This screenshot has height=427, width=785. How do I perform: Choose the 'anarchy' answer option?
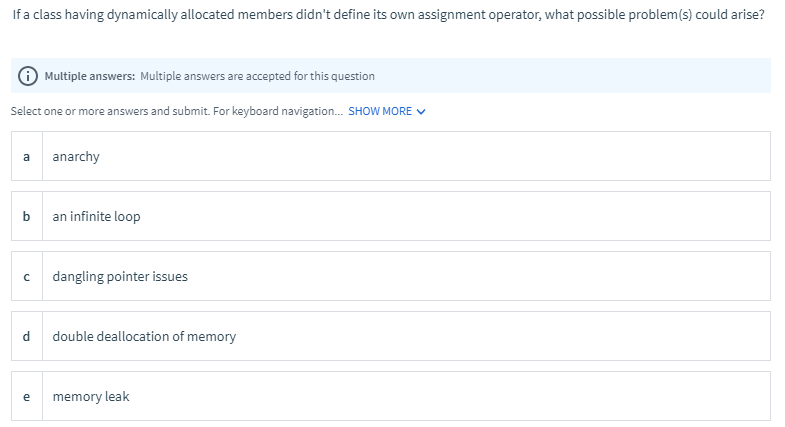pos(76,157)
